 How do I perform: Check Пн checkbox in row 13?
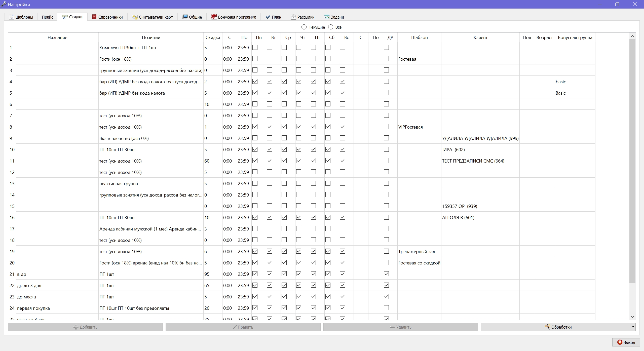coord(255,183)
